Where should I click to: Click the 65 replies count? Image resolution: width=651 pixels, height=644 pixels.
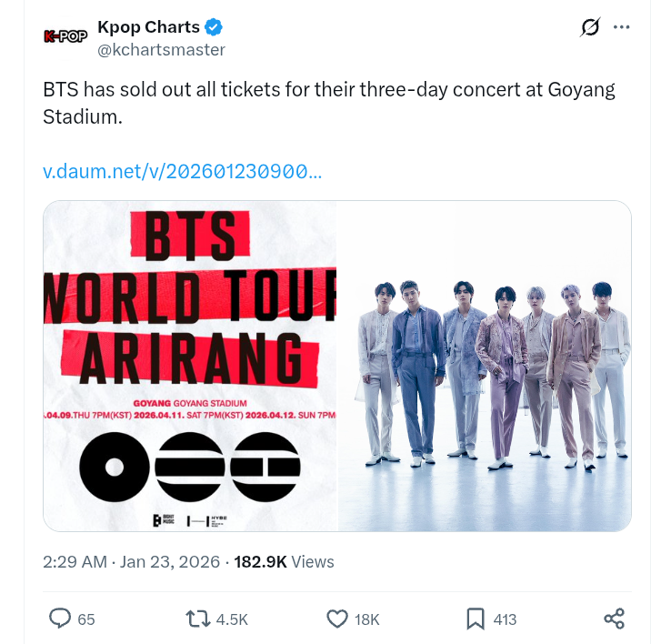point(86,620)
